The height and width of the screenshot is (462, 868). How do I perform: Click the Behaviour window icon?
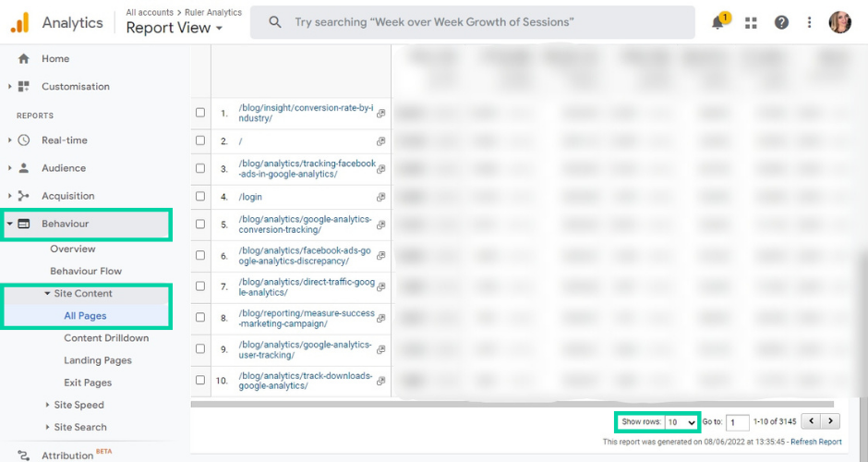[24, 224]
